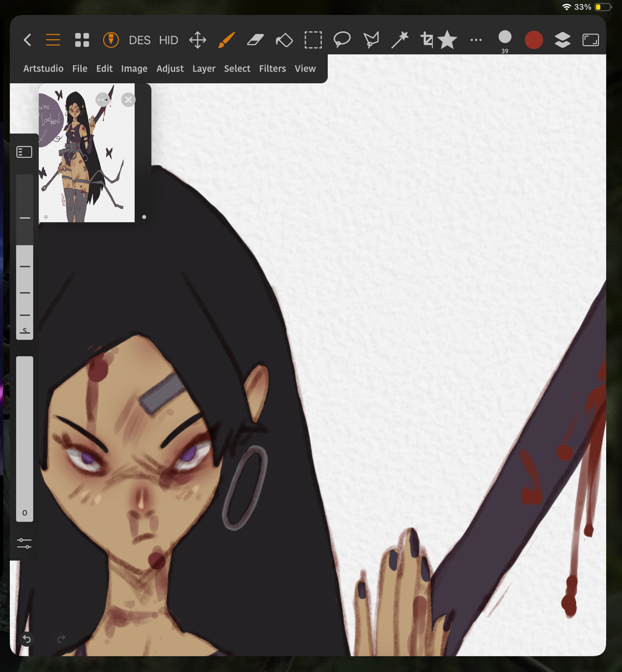The width and height of the screenshot is (622, 672).
Task: Select the orange Brush tool
Action: pyautogui.click(x=227, y=40)
